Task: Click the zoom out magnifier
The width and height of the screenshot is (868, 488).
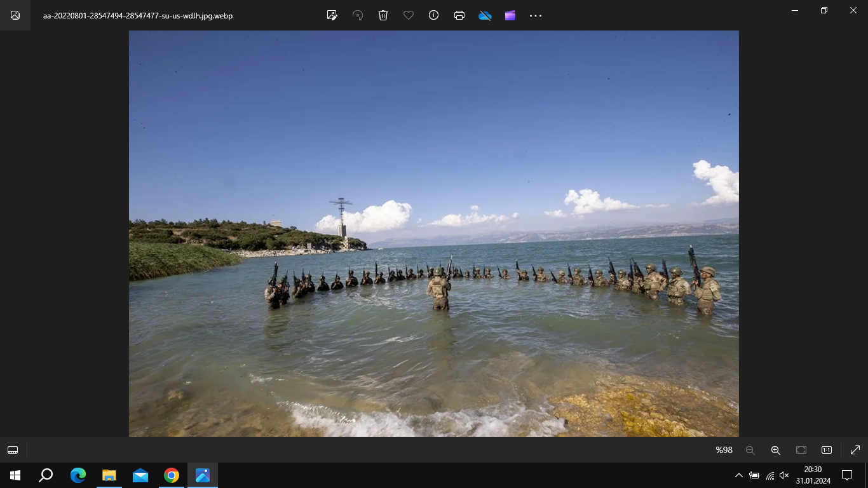Action: [x=750, y=450]
